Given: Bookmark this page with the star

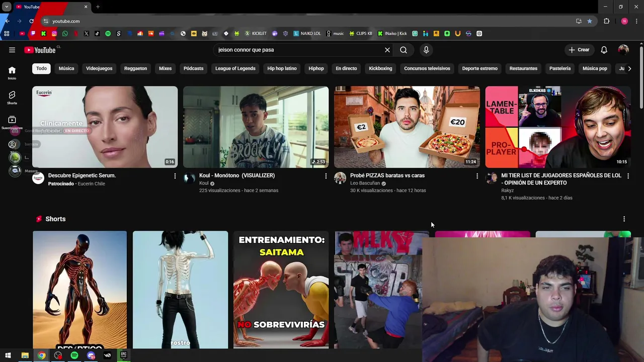Looking at the screenshot, I should (x=590, y=21).
